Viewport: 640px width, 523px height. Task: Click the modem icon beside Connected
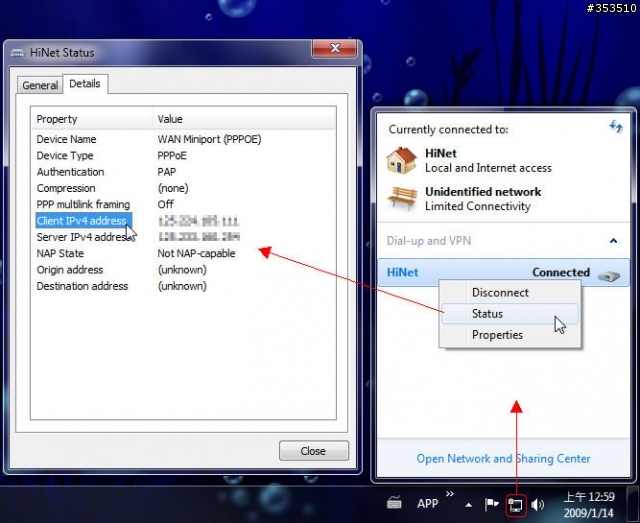[609, 276]
